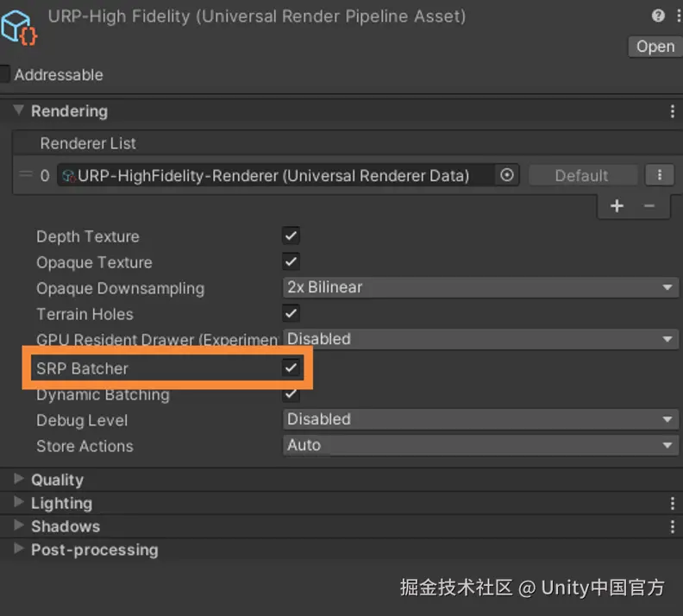Expand the Post-processing section
This screenshot has height=616, width=683.
pyautogui.click(x=19, y=548)
